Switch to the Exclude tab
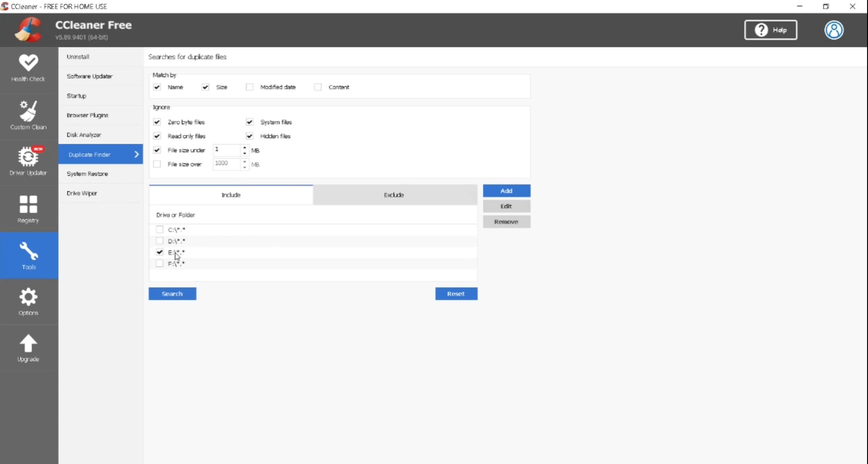The width and height of the screenshot is (868, 464). 394,195
